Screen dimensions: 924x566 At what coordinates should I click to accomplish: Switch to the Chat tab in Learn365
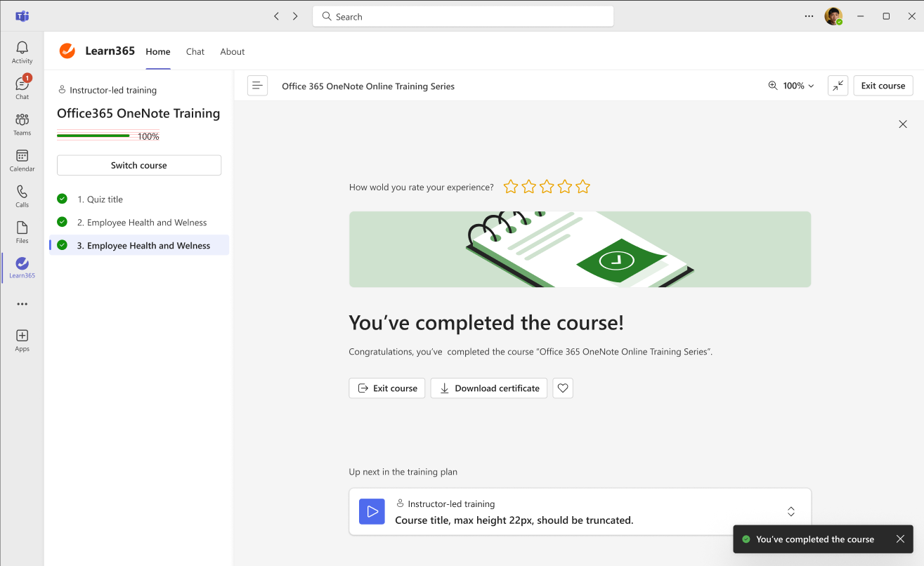195,51
